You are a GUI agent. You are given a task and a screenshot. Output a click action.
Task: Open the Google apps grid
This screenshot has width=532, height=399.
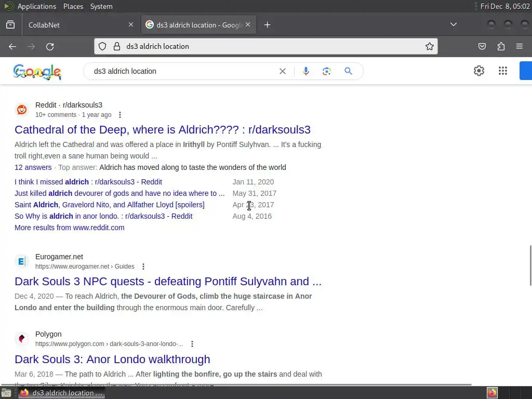coord(503,71)
